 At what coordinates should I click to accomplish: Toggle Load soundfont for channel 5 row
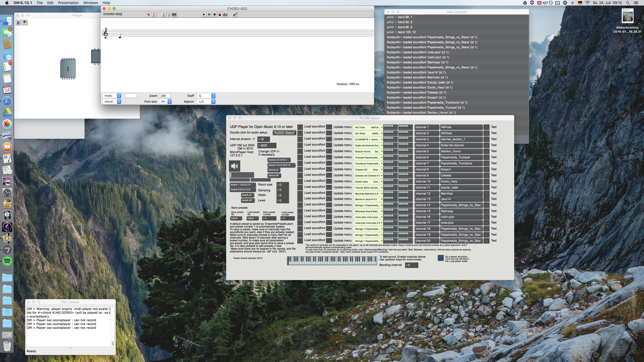coord(300,151)
